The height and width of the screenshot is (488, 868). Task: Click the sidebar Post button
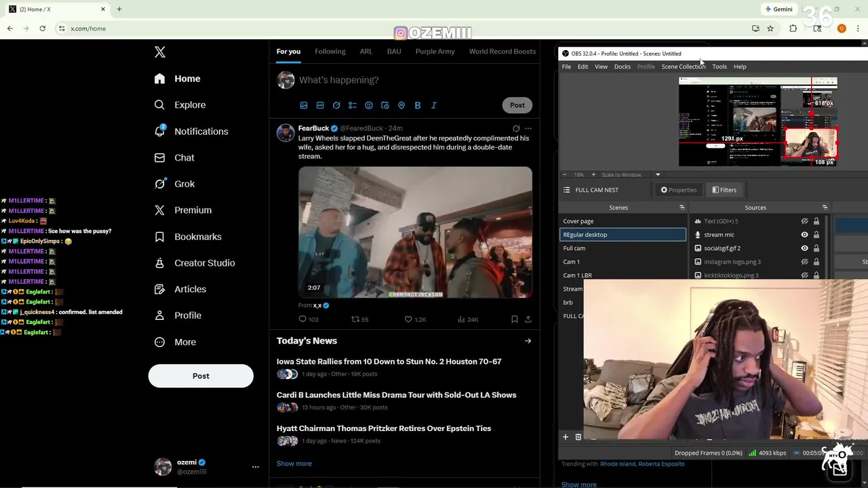tap(201, 376)
